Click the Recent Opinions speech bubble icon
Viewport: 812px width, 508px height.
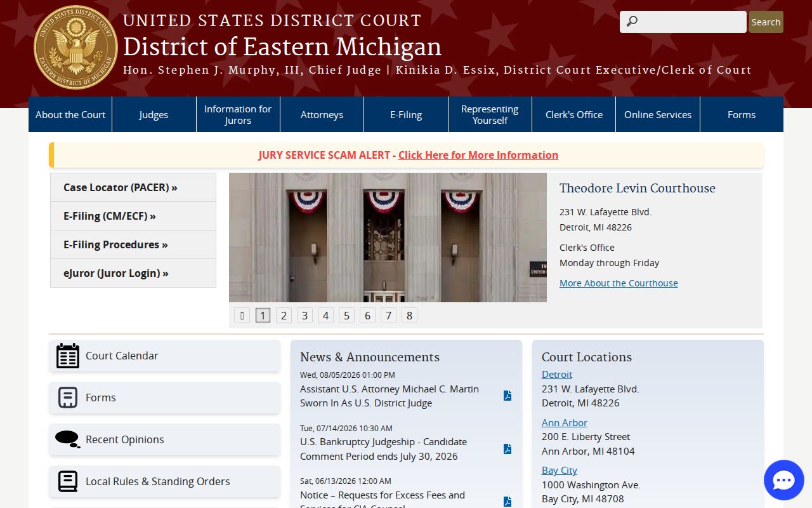(68, 439)
